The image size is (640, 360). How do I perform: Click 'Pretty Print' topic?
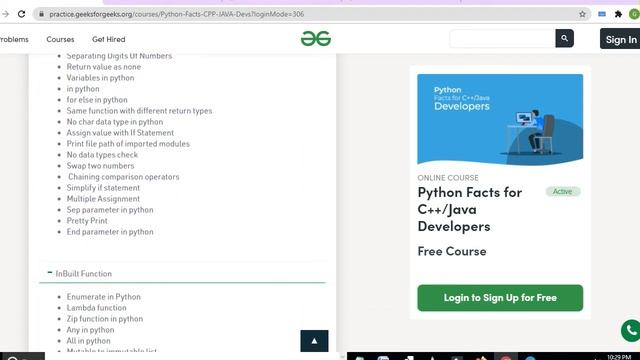[x=87, y=221]
